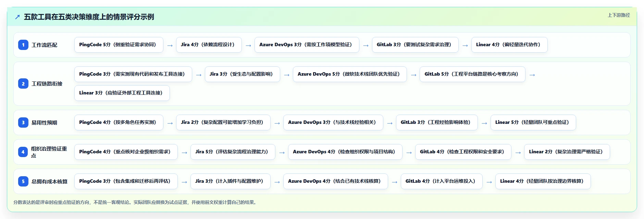Viewport: 644px width, 219px height.
Task: Select GitLab 3分 (要测试复杂需求治理) chip
Action: 415,45
